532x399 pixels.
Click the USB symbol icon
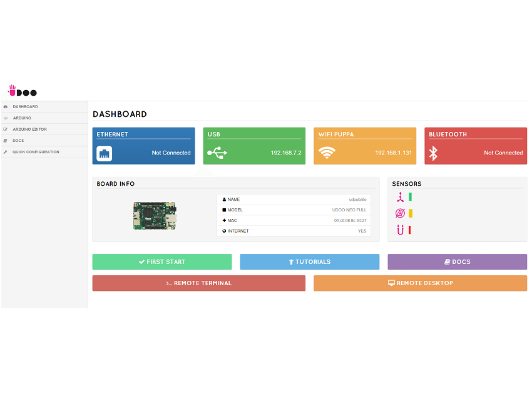pos(217,153)
